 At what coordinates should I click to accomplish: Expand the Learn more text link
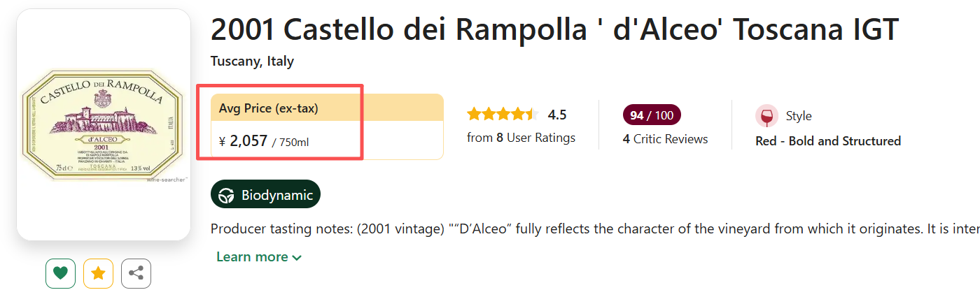pyautogui.click(x=252, y=257)
